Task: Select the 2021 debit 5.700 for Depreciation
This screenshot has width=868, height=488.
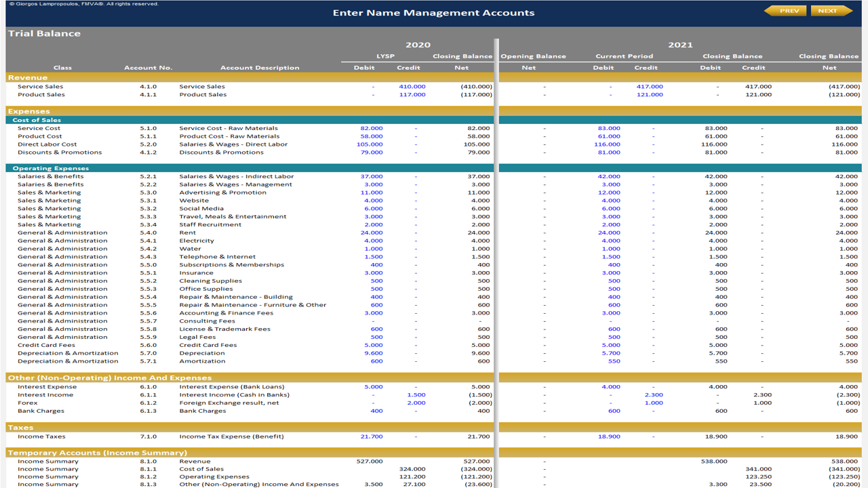Action: tap(610, 353)
